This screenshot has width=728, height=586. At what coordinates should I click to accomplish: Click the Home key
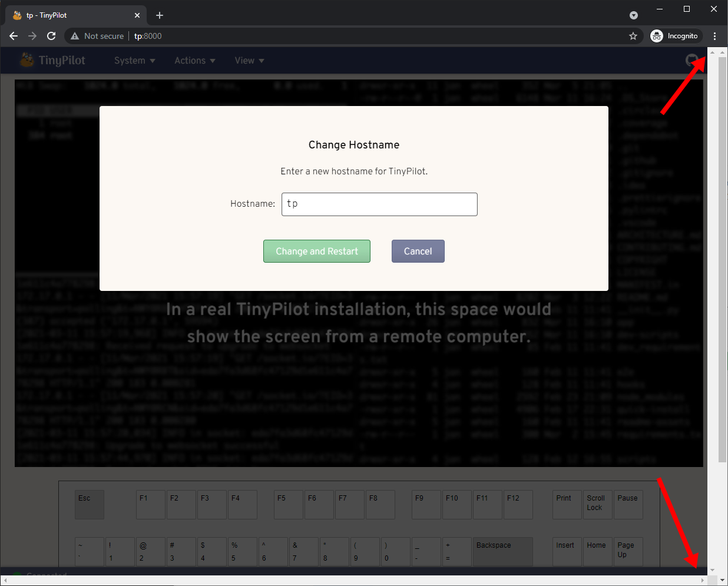[x=598, y=552]
